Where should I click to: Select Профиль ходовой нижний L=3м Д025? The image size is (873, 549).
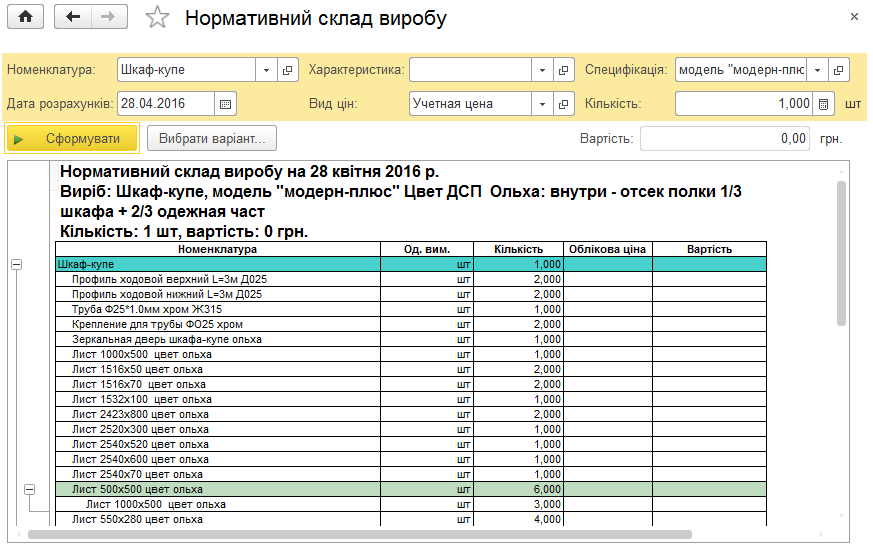(218, 295)
